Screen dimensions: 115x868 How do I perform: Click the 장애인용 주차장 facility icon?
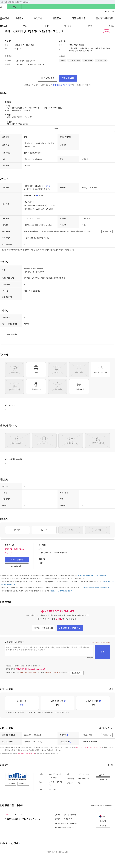point(17,440)
